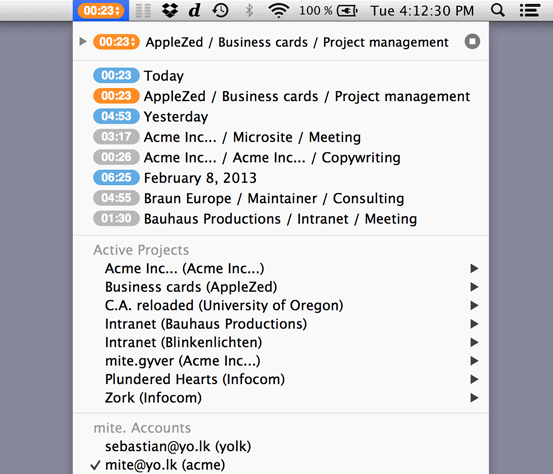Open the Wi-Fi status menu
The image size is (553, 474).
[279, 11]
